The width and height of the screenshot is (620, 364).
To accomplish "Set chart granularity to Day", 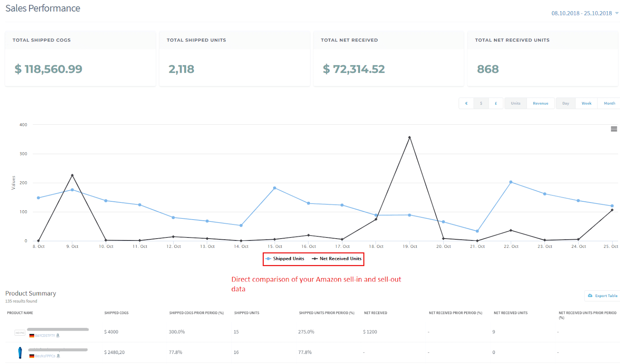I will coord(565,103).
